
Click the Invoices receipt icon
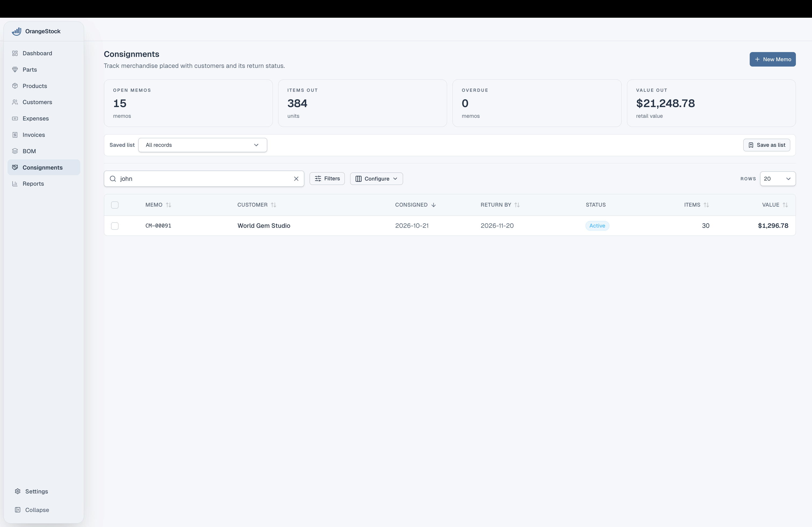(15, 135)
